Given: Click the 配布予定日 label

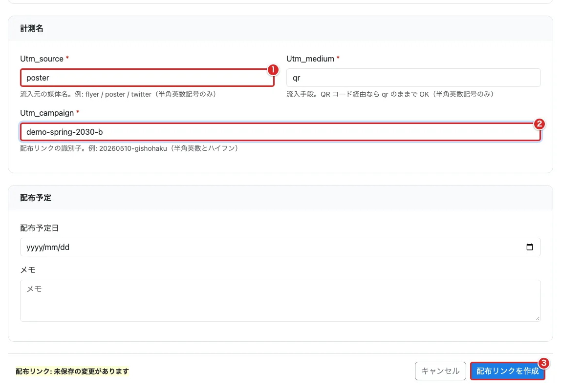Looking at the screenshot, I should 40,228.
